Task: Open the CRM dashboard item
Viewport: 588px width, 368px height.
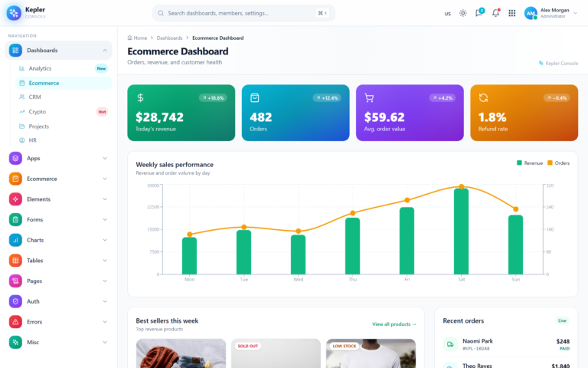Action: (64, 97)
